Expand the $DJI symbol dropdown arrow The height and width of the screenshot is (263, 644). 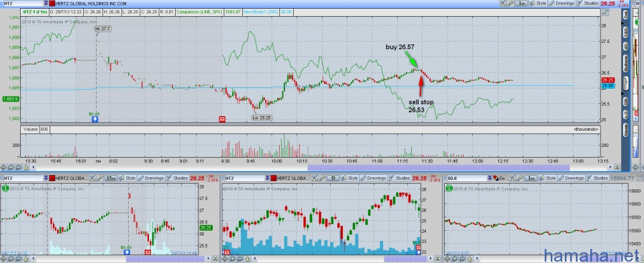489,178
